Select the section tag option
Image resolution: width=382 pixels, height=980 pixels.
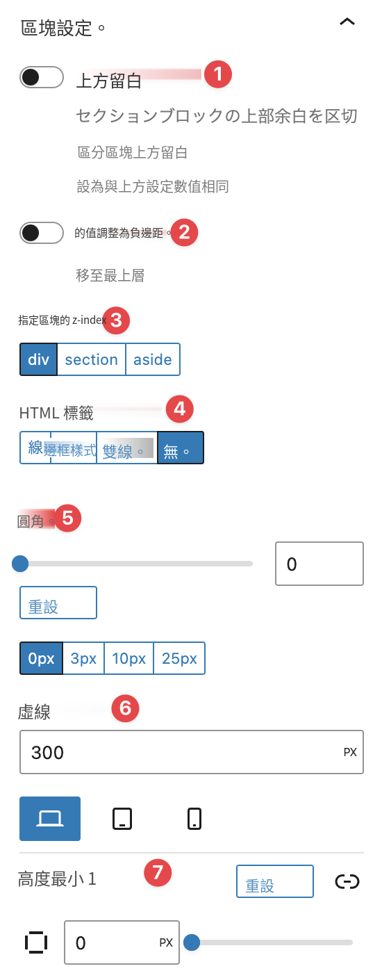pos(91,359)
